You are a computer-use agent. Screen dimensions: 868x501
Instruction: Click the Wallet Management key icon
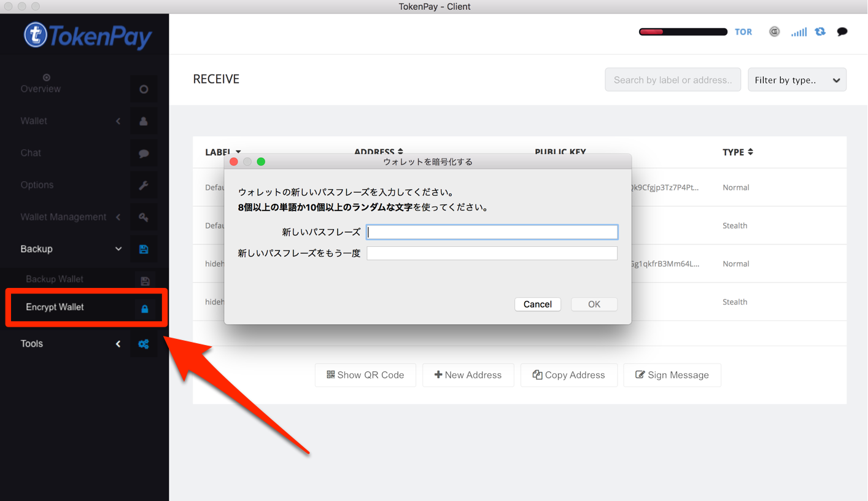coord(144,217)
